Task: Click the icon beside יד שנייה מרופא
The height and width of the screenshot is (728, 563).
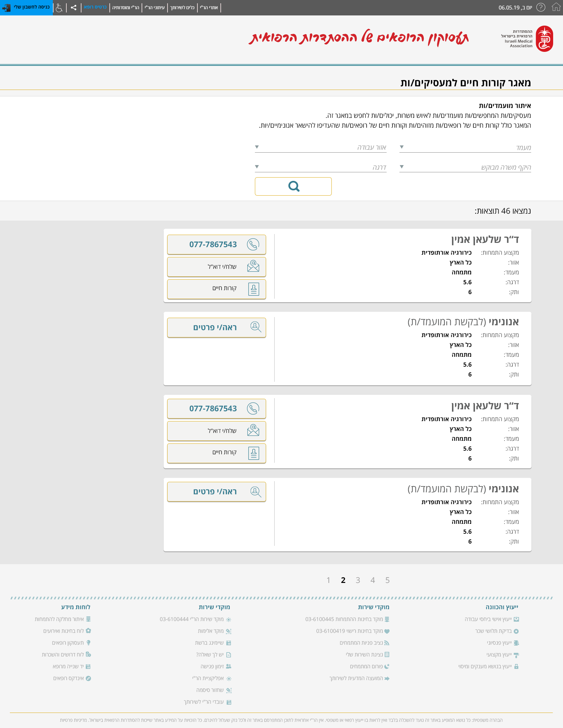Action: tap(88, 666)
